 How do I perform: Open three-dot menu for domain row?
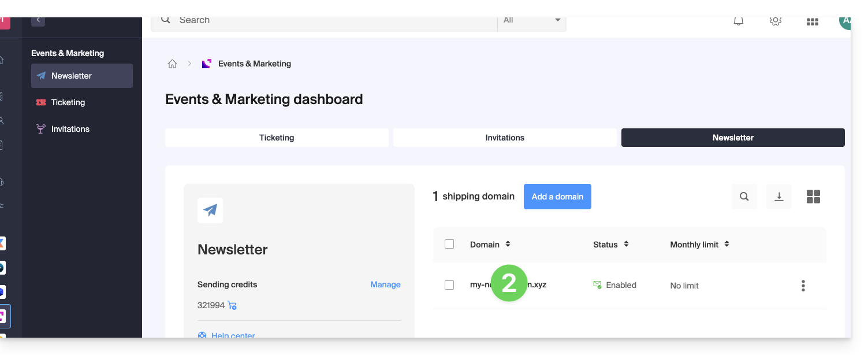pyautogui.click(x=803, y=286)
